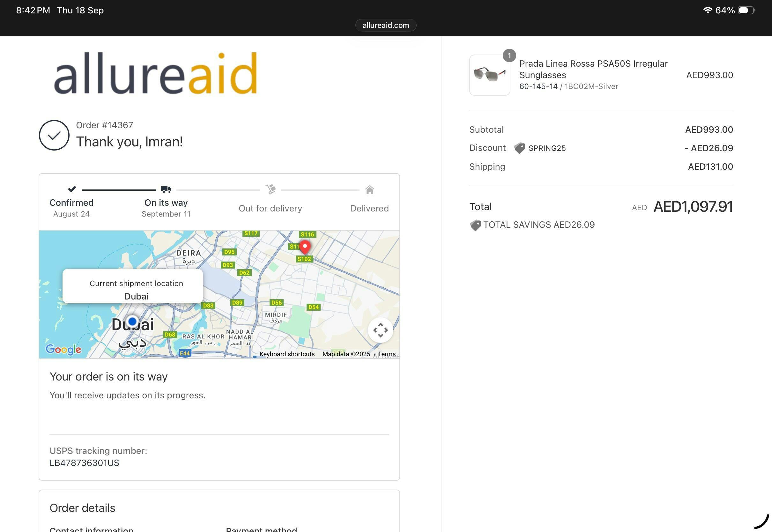Toggle fullscreen map view button
The width and height of the screenshot is (772, 532).
(380, 330)
